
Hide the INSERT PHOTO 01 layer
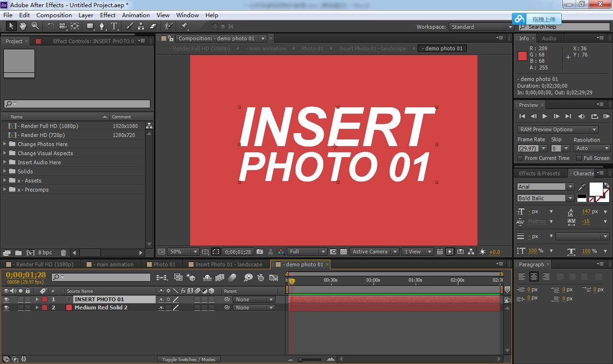(x=6, y=299)
